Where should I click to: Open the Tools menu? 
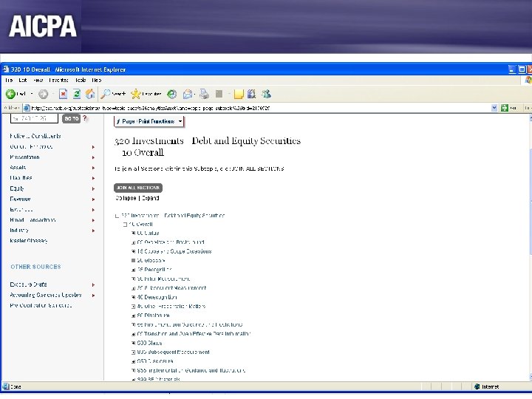click(x=81, y=80)
